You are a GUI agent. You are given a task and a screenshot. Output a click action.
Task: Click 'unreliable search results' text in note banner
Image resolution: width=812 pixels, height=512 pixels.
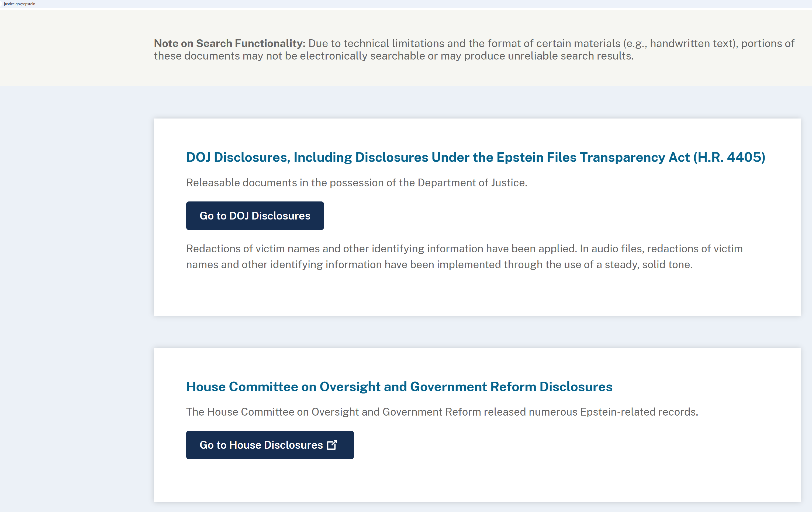(x=570, y=56)
